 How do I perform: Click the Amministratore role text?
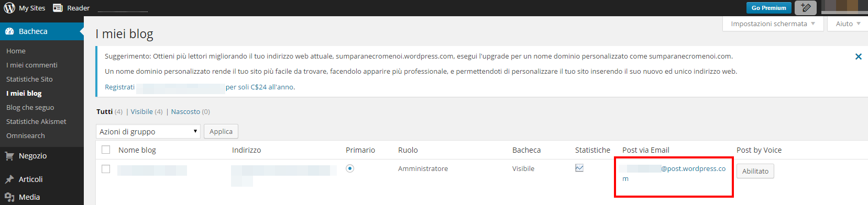tap(423, 168)
